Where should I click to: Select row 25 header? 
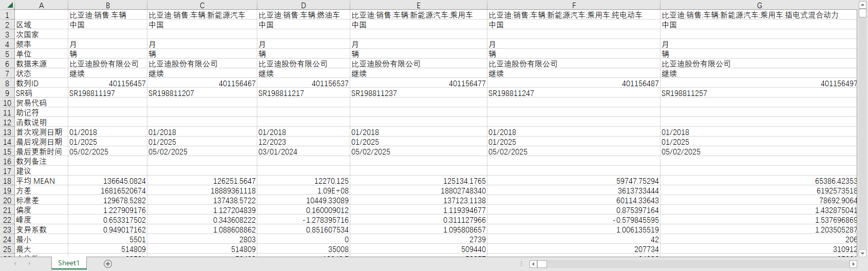(x=7, y=249)
